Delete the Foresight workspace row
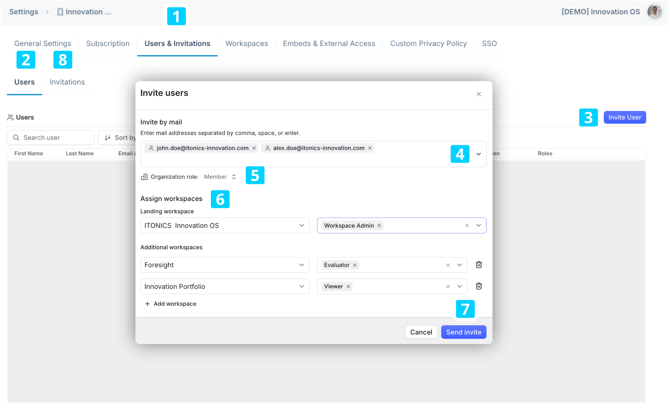The image size is (670, 409). pos(479,265)
